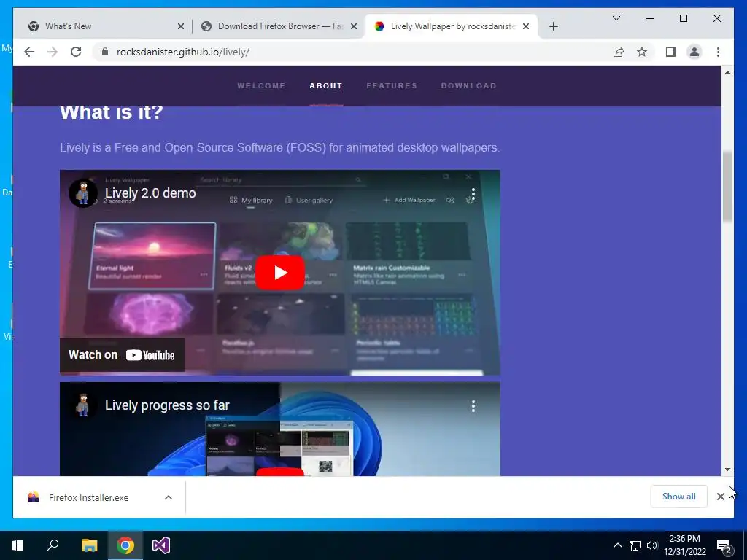
Task: Open the volume control tray icon
Action: coord(652,545)
